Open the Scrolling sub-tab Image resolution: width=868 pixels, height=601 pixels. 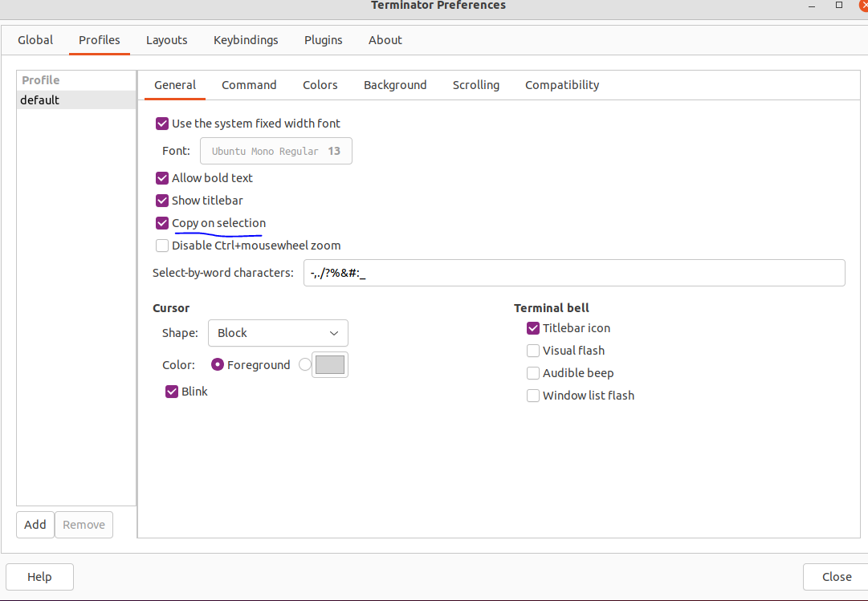pyautogui.click(x=476, y=85)
